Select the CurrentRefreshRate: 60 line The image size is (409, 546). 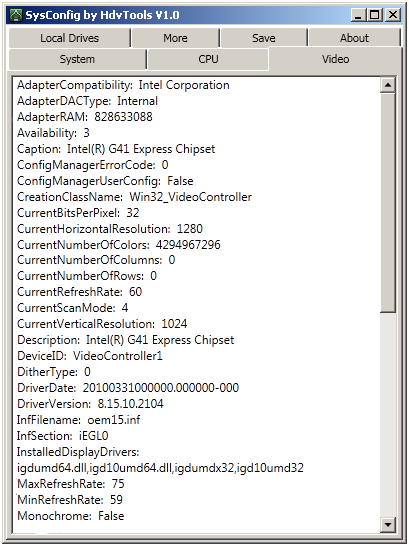pyautogui.click(x=79, y=292)
